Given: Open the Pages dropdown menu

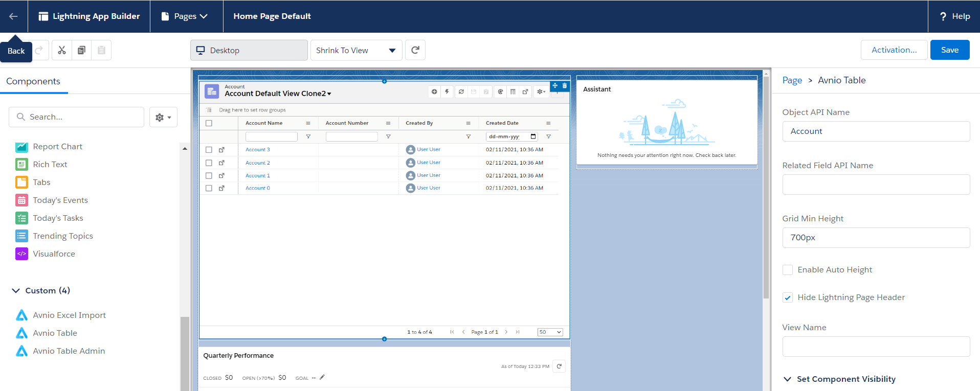Looking at the screenshot, I should coord(185,16).
